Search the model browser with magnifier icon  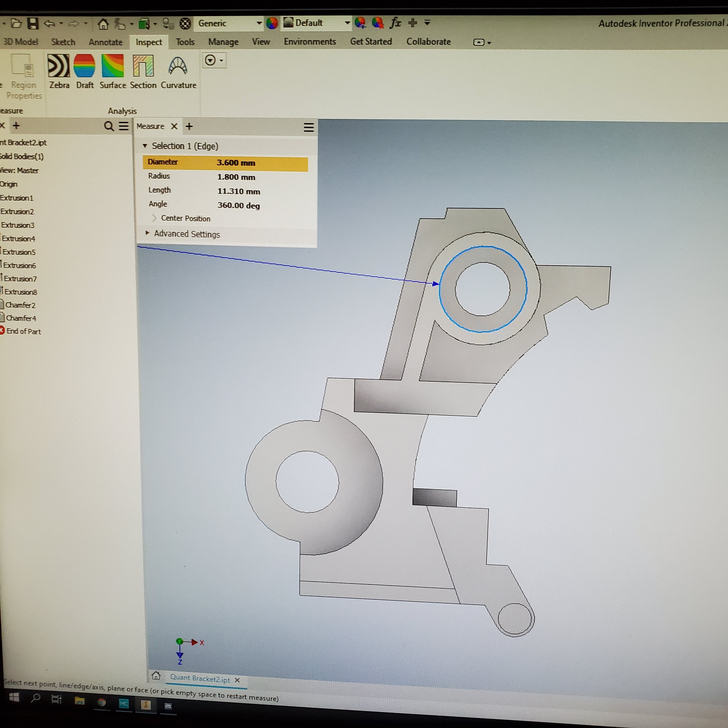(109, 126)
